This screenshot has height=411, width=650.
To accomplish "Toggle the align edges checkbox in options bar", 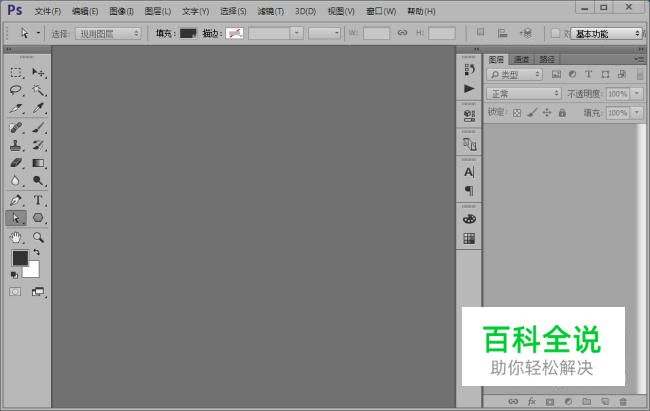I will [x=555, y=33].
